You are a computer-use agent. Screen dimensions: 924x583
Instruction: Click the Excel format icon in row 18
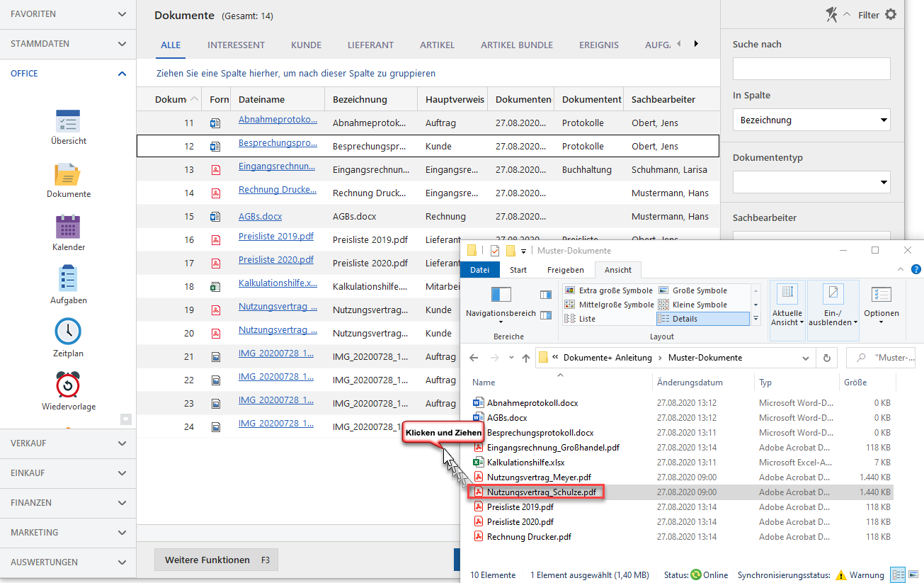tap(215, 287)
